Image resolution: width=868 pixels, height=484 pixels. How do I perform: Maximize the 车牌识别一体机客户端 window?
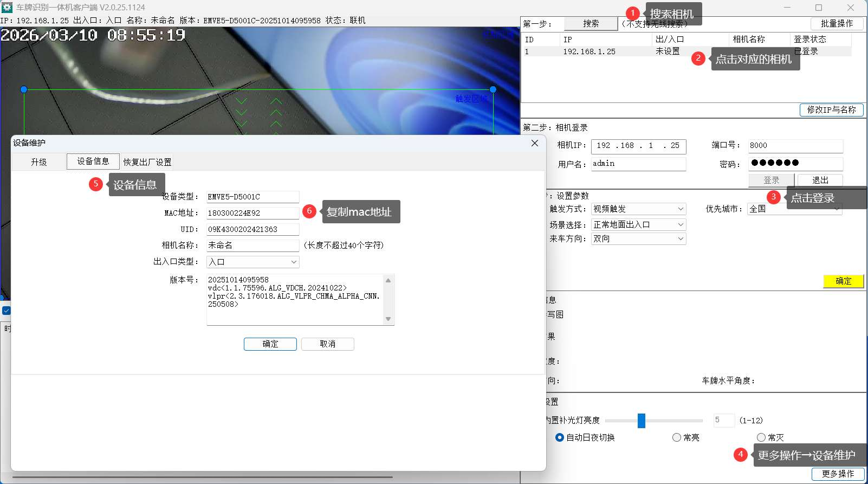click(x=819, y=8)
